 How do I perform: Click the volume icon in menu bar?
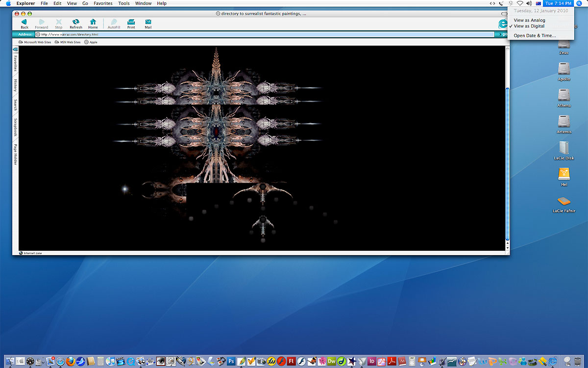[529, 3]
